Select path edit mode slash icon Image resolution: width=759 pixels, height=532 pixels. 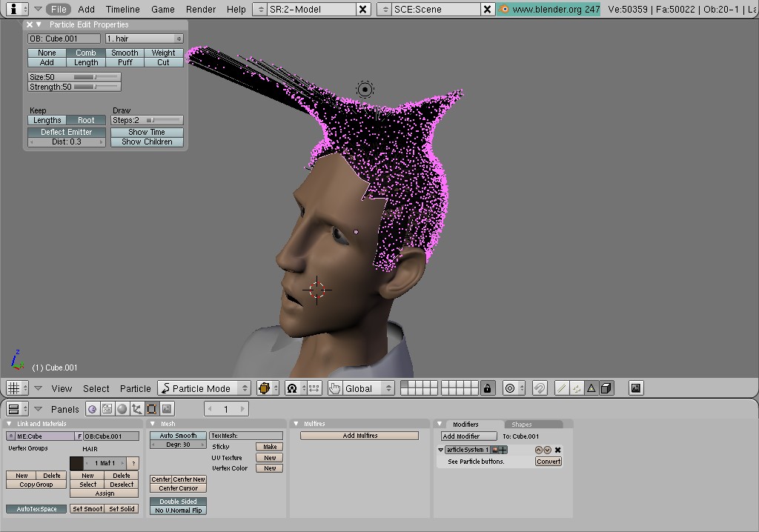click(x=562, y=388)
